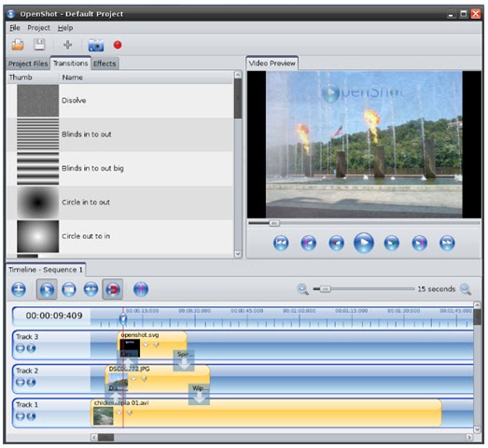Select the Blinds in to out big transition

(119, 168)
